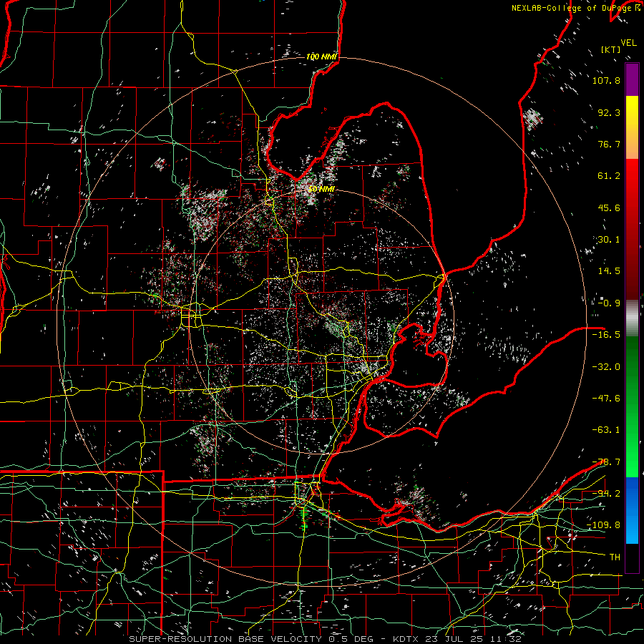This screenshot has height=644, width=644.
Task: Click the gray near-zero segment of the color bar
Action: click(x=632, y=318)
